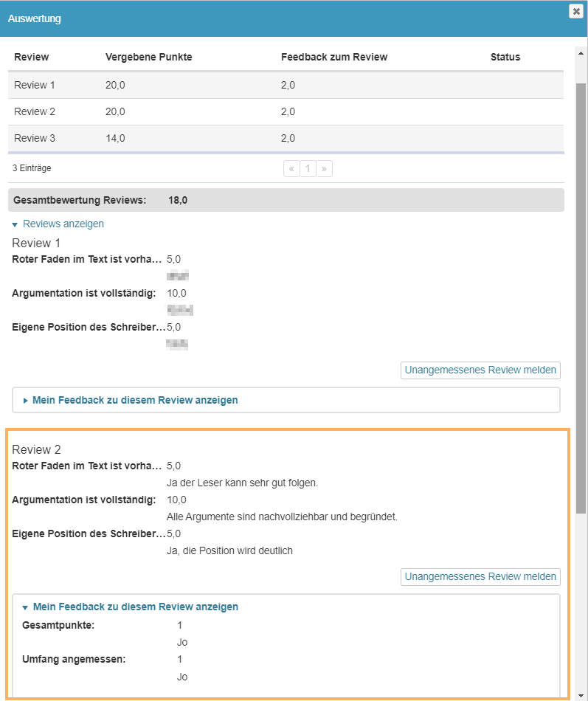Sort by the 'Review' column header
The image size is (588, 701).
pyautogui.click(x=32, y=57)
